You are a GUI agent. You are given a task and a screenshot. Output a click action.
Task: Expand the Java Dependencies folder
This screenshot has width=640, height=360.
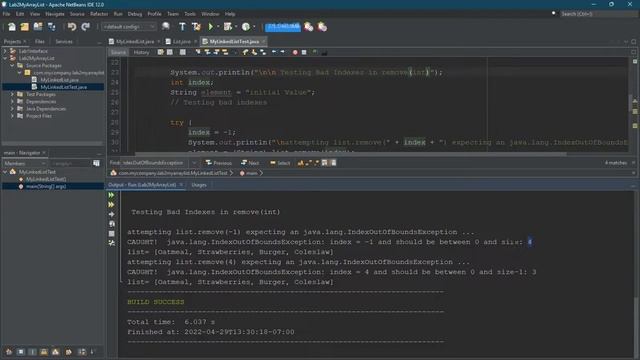[12, 109]
